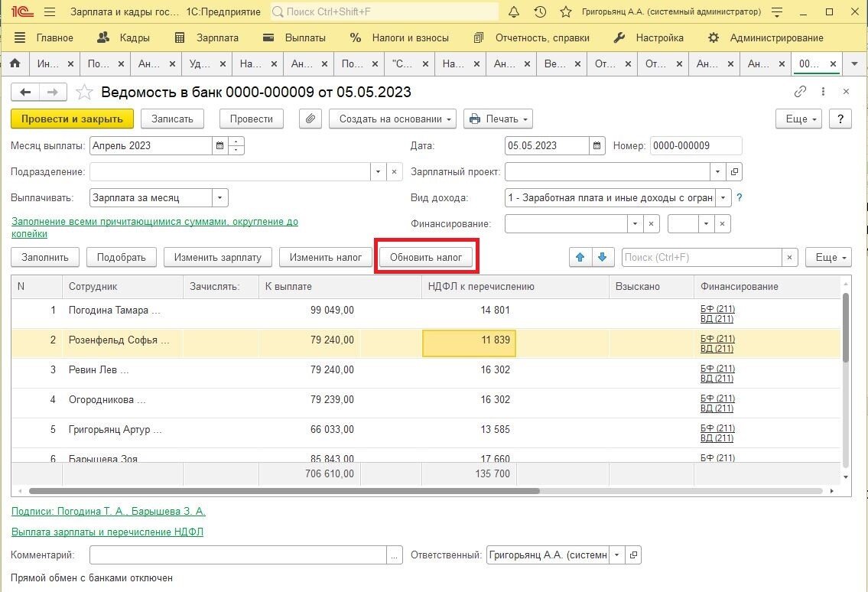Click the attach files paperclip button
The height and width of the screenshot is (592, 868).
[x=310, y=119]
